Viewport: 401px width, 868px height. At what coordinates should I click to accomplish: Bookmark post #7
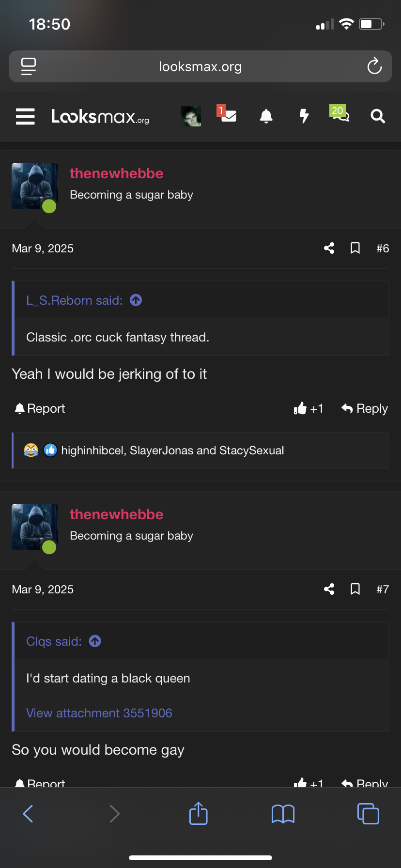point(355,589)
